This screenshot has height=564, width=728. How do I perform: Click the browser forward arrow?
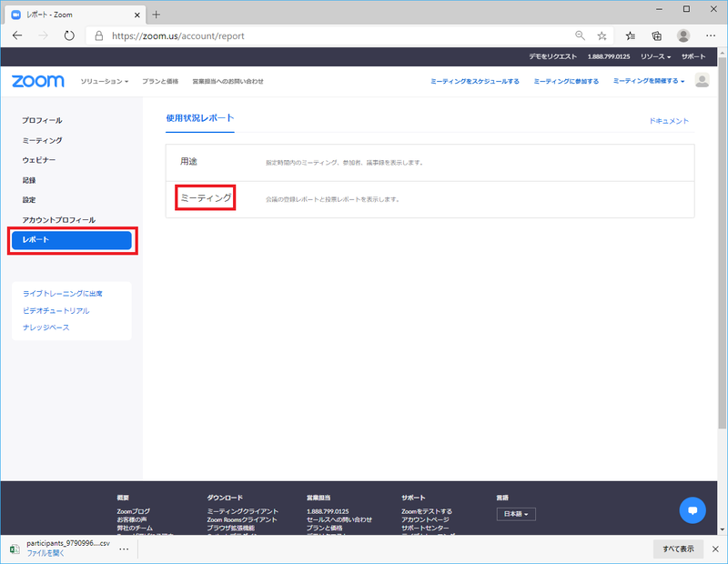(43, 35)
